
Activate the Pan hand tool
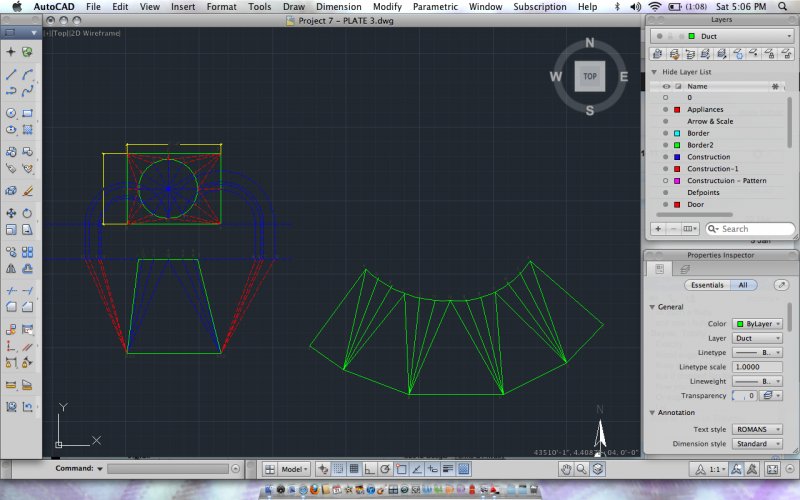[565, 469]
